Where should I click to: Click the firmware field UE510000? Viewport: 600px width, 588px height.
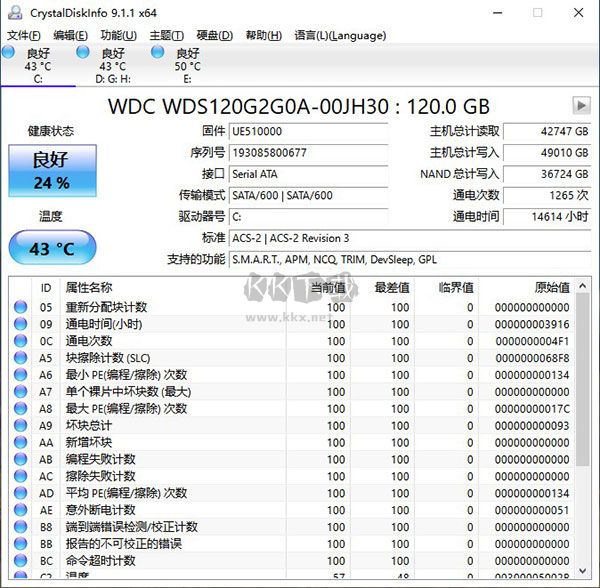coord(308,131)
